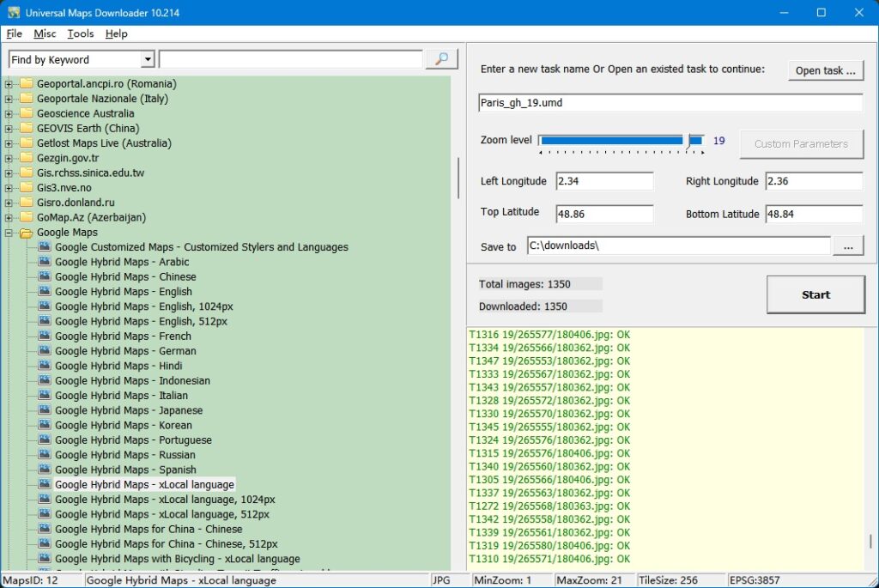Open the Tools menu

point(80,33)
